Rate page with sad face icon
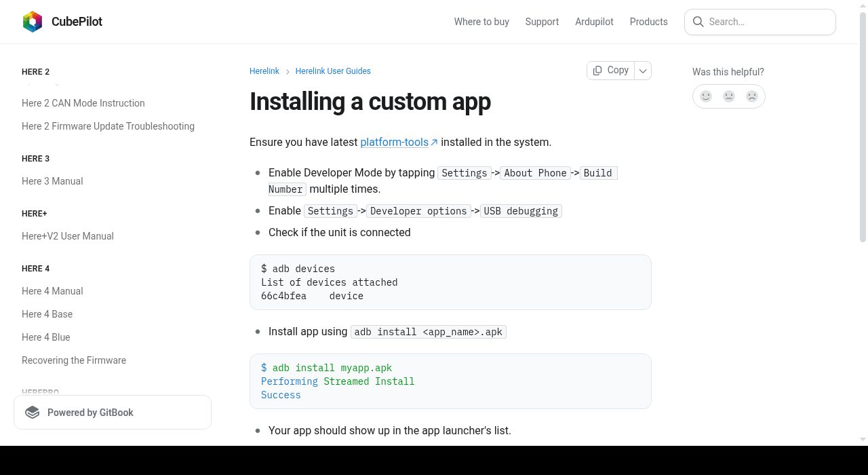The image size is (868, 475). pyautogui.click(x=752, y=96)
